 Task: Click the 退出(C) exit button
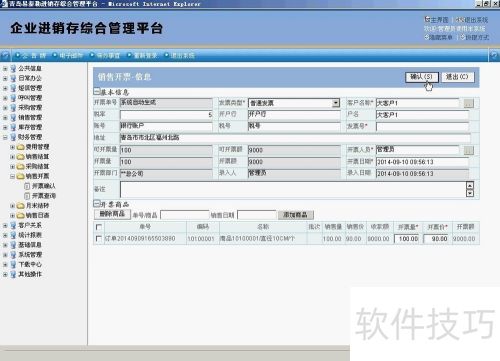click(457, 77)
